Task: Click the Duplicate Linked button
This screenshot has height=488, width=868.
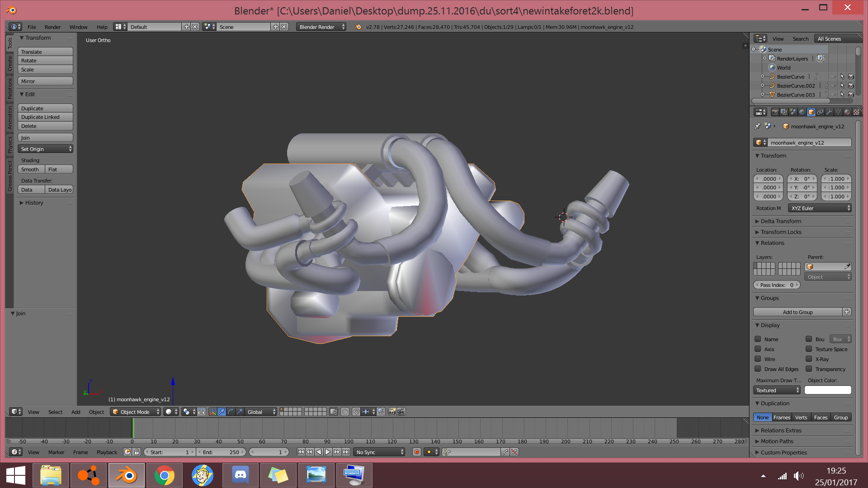Action: (x=45, y=117)
